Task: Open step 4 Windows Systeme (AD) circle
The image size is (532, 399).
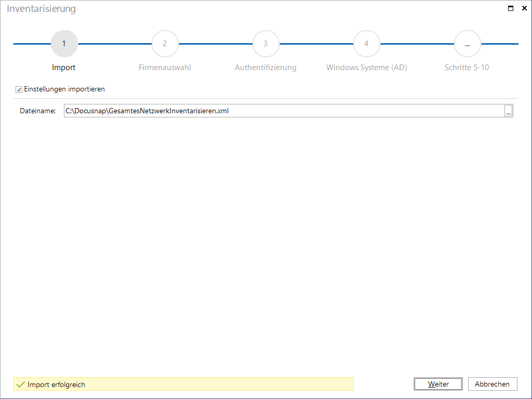Action: point(366,44)
